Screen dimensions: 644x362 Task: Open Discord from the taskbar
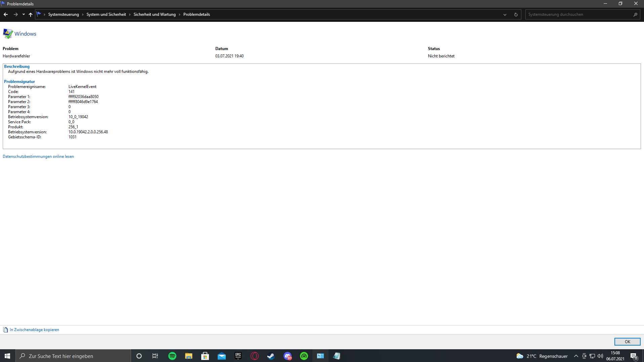pyautogui.click(x=288, y=356)
